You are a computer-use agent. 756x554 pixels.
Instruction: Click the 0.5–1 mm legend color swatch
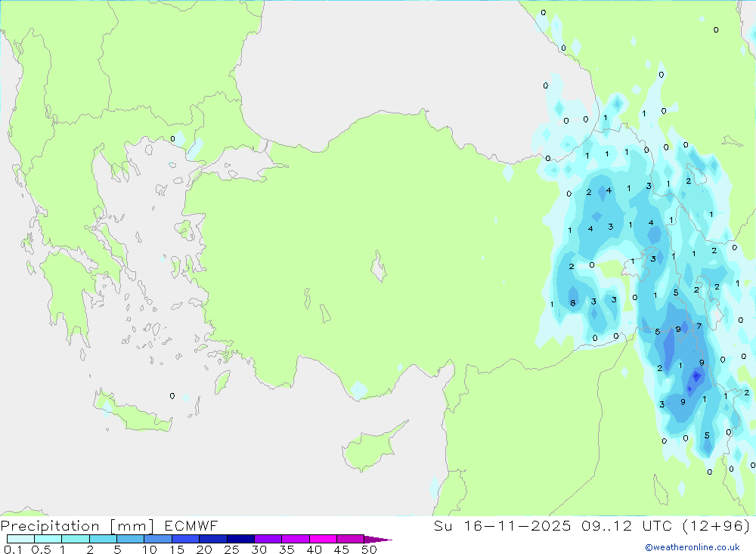48,539
